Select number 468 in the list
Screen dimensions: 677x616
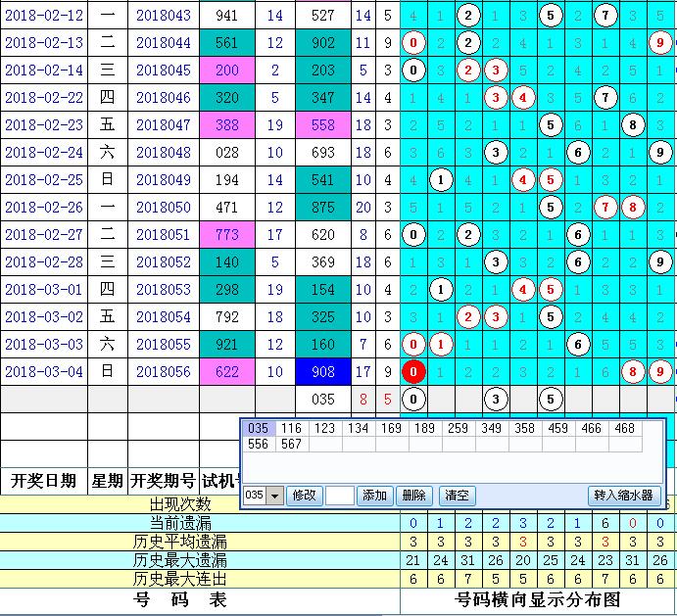click(625, 428)
